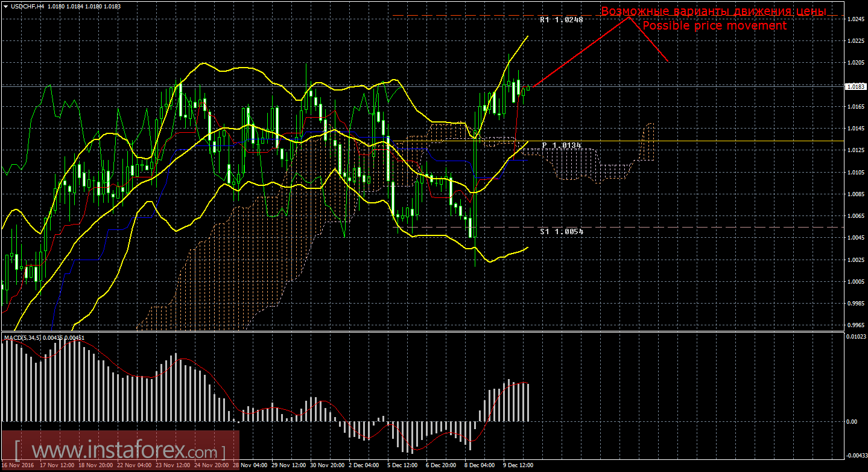Click the MACD(5,34,5) indicator label
868x472 pixels.
pos(22,337)
